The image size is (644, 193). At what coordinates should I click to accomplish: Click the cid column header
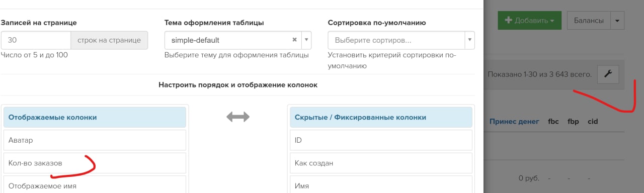coord(592,121)
